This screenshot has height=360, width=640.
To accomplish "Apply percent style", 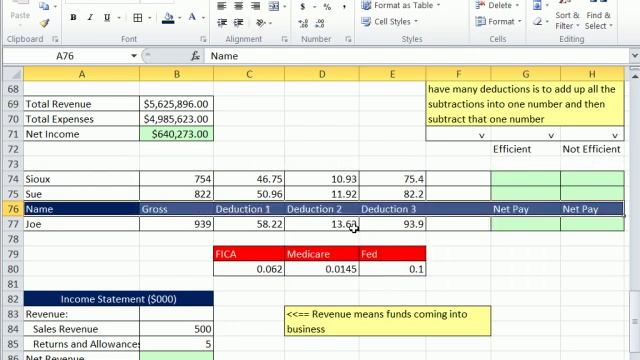I will (x=327, y=6).
